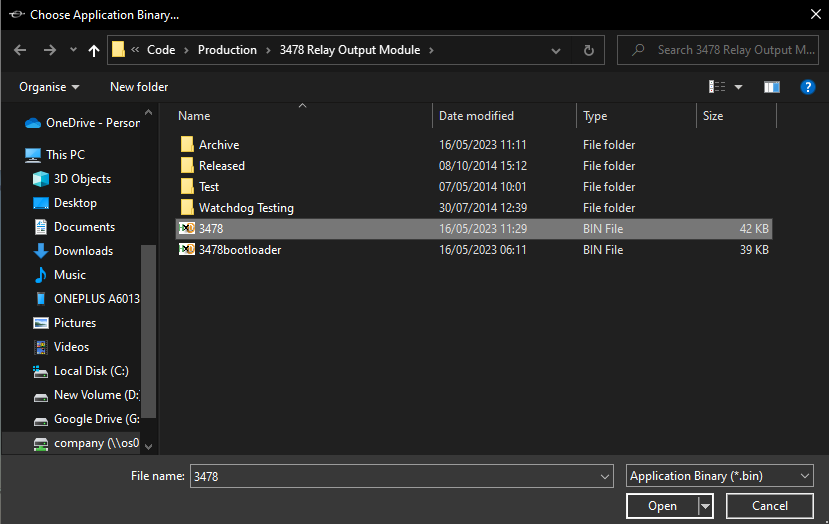Select the Watchdog Testing folder icon
Viewport: 829px width, 524px height.
coord(187,207)
